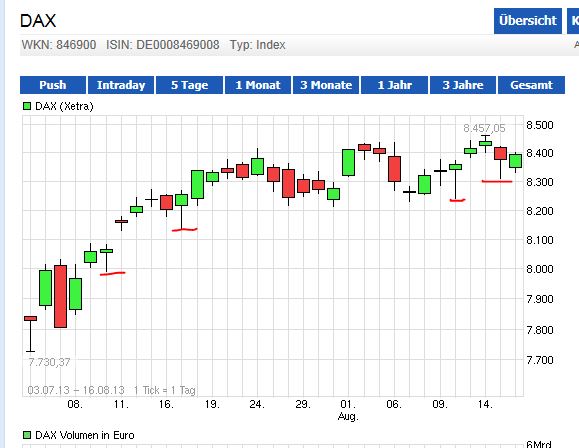The image size is (579, 448).
Task: Show the Gesamt chart history
Action: point(531,85)
